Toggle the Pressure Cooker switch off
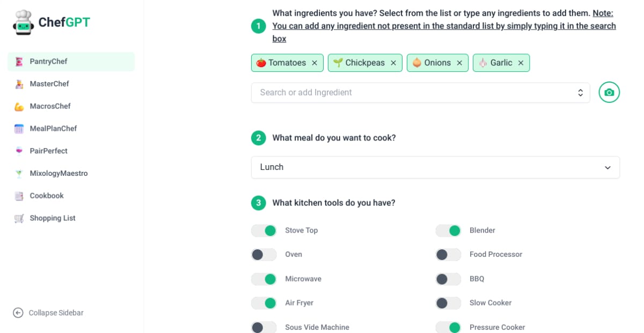This screenshot has width=644, height=333. click(x=448, y=327)
